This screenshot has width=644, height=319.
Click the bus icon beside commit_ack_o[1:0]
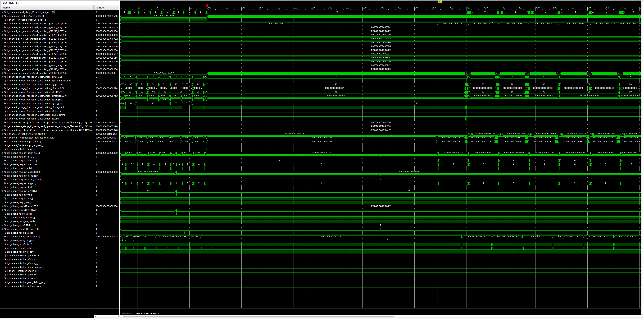(x=5, y=12)
